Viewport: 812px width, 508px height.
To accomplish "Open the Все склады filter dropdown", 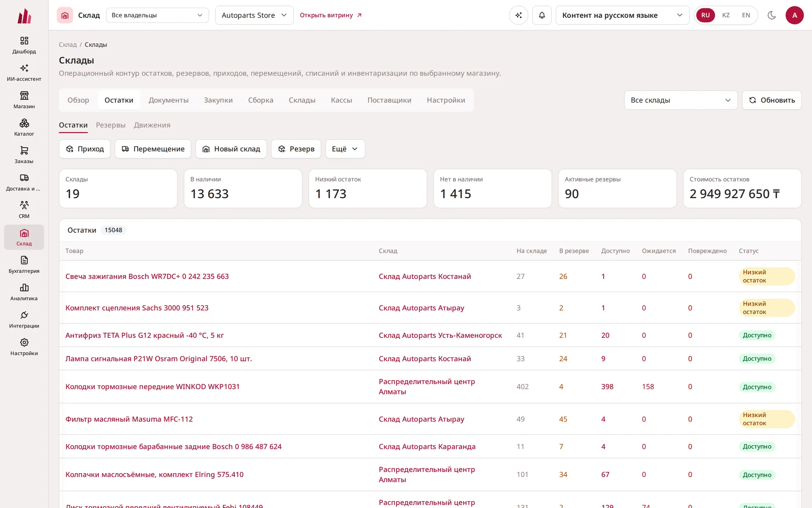I will 680,100.
